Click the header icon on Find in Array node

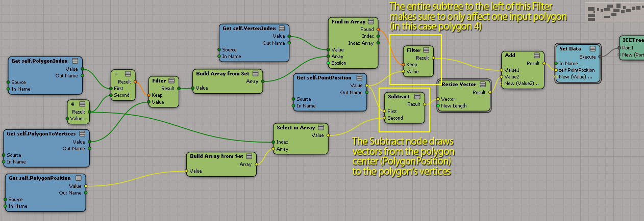tap(370, 21)
